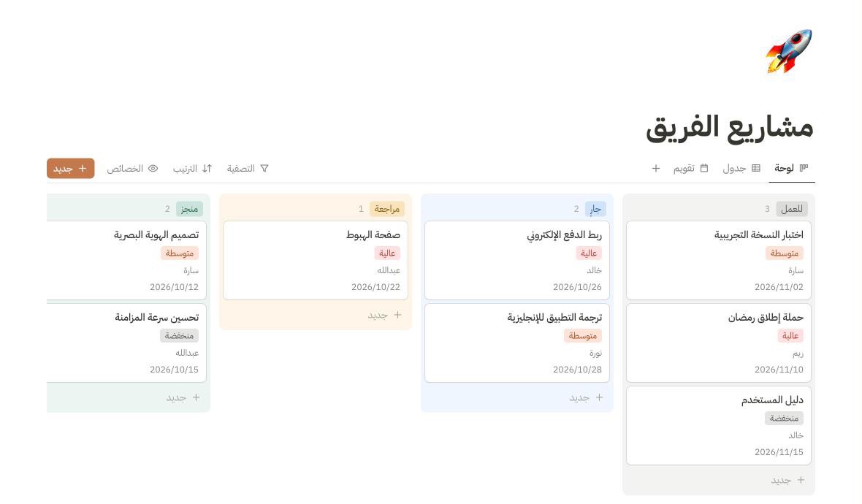Open the اختبار النسخة التجريبية card
Image resolution: width=862 pixels, height=504 pixels.
point(719,260)
